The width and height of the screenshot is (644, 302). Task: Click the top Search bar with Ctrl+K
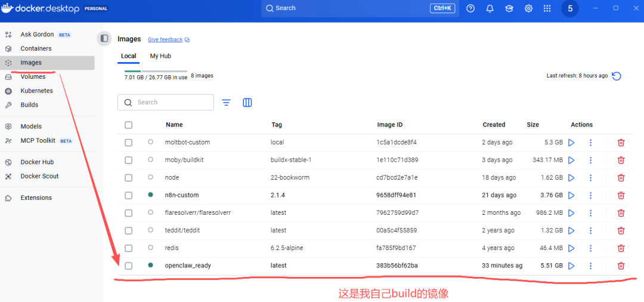coord(360,8)
